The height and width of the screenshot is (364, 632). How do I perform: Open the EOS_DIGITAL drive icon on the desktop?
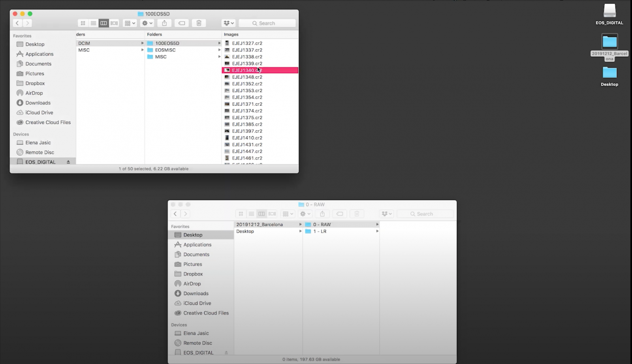click(x=609, y=12)
